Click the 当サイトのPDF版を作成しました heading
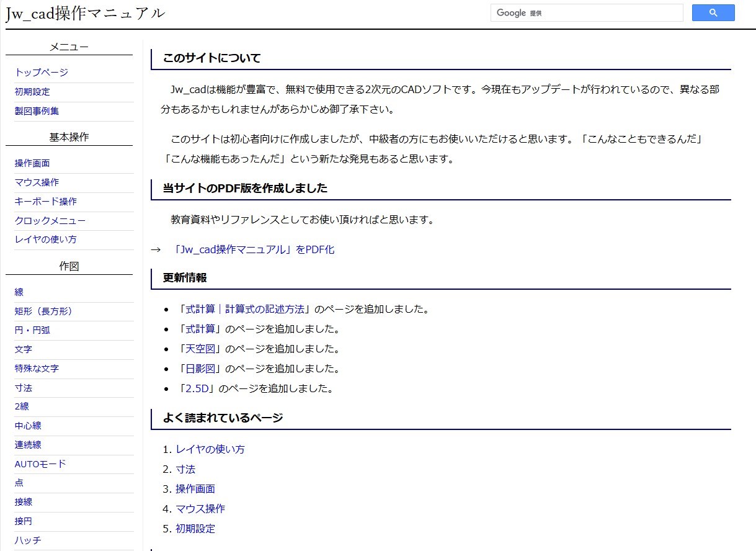The height and width of the screenshot is (551, 756). (x=245, y=188)
